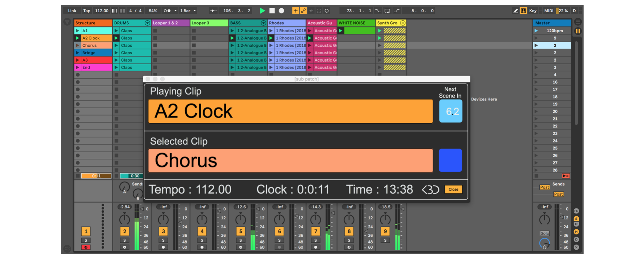Toggle track 5 activator button
The height and width of the screenshot is (258, 644).
pos(241,231)
